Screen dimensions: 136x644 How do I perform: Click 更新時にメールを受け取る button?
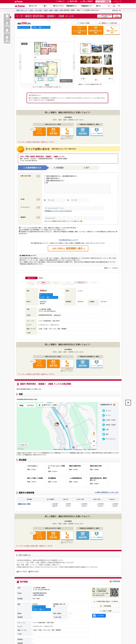[x=108, y=23]
